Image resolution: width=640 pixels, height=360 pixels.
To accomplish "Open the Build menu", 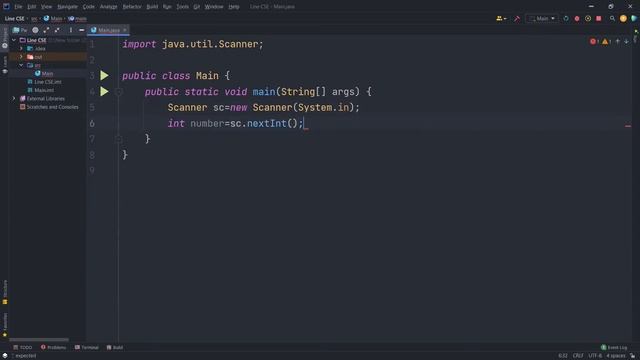I will 152,7.
